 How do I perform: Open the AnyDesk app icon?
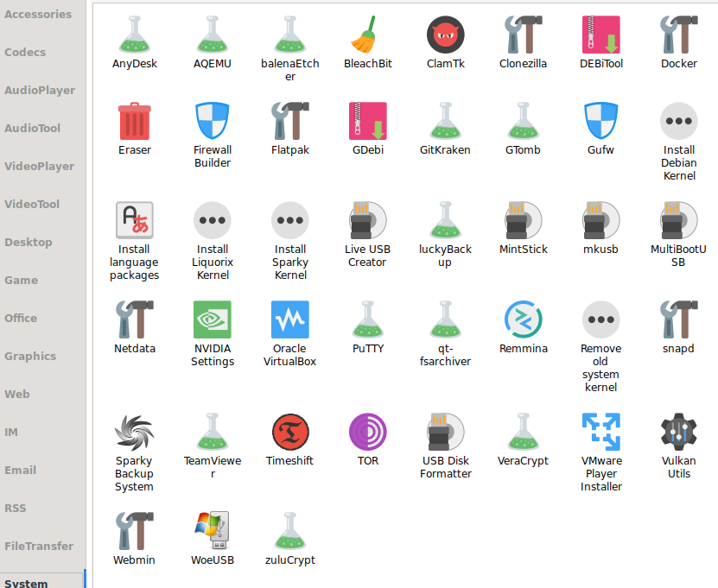coord(135,35)
